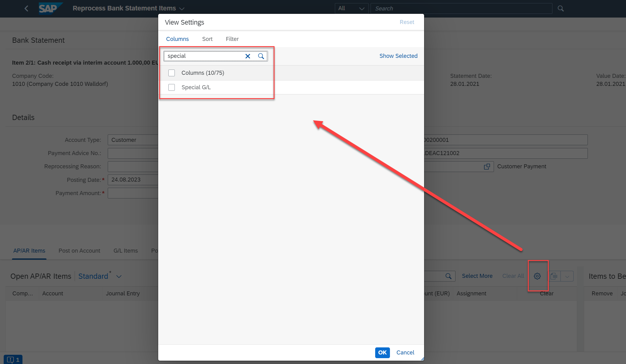Open table settings gear icon
The height and width of the screenshot is (364, 626).
click(x=537, y=276)
